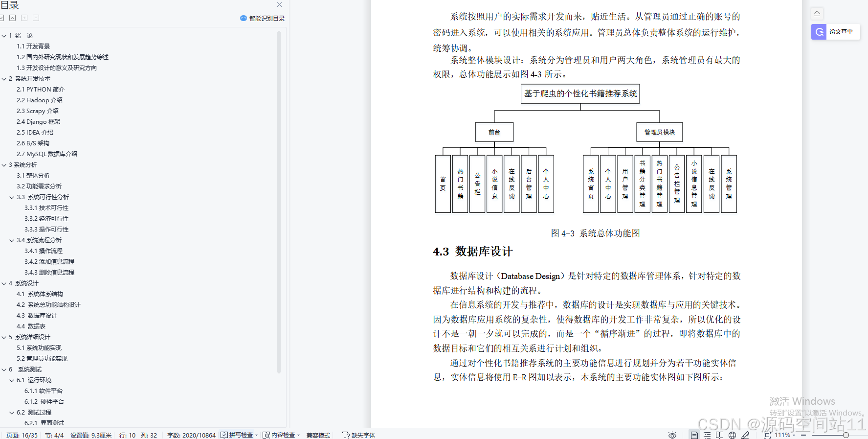Go to '5.2 管理员功能实现'
The image size is (868, 439).
tap(42, 359)
